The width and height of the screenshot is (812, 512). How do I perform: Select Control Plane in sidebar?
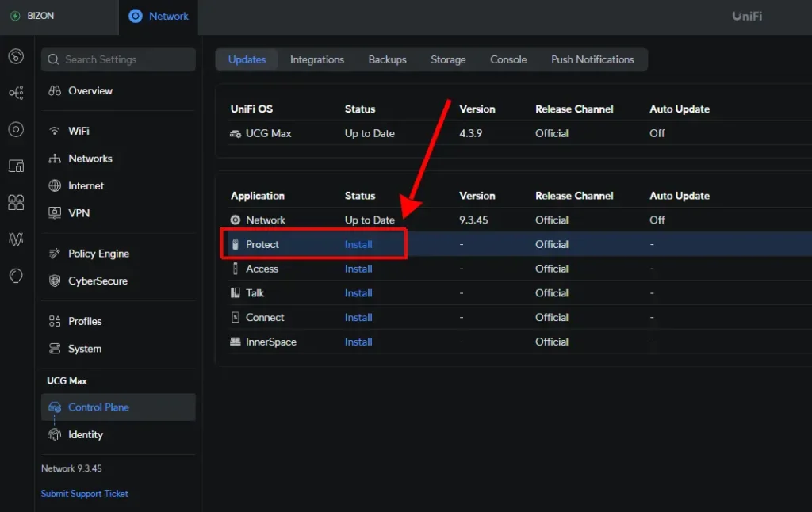[119, 407]
